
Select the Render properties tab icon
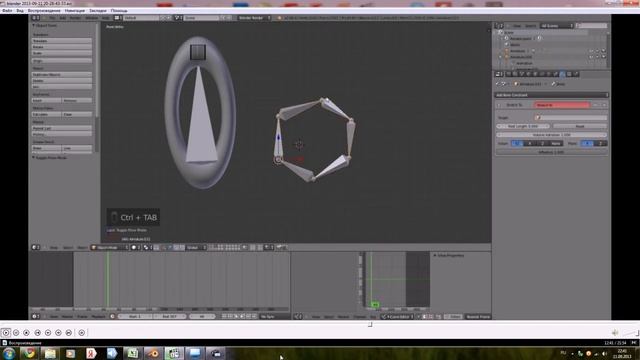(509, 74)
